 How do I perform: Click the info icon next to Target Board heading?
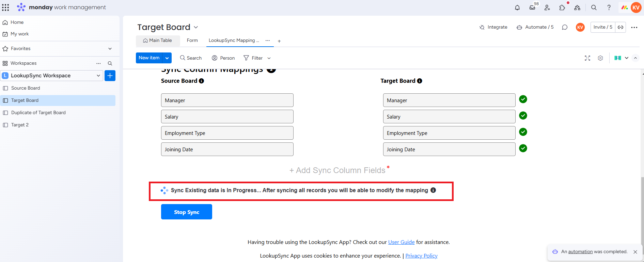(x=420, y=81)
